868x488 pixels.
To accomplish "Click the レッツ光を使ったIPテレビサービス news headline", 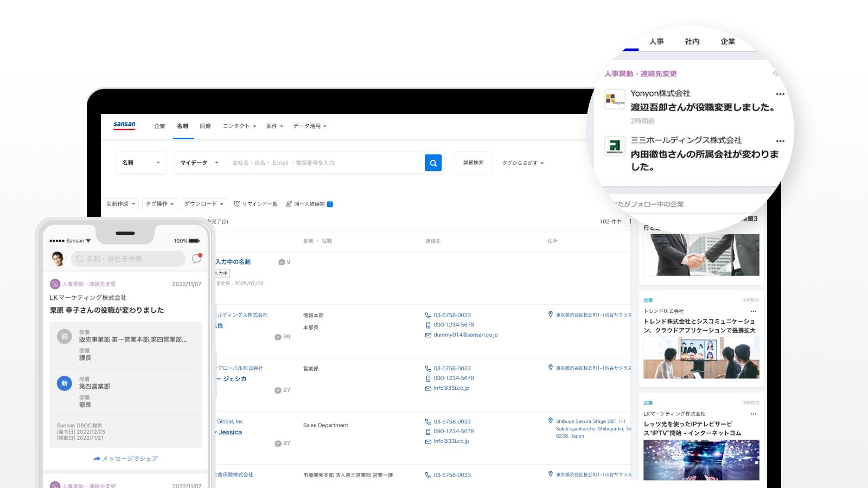I will point(692,428).
